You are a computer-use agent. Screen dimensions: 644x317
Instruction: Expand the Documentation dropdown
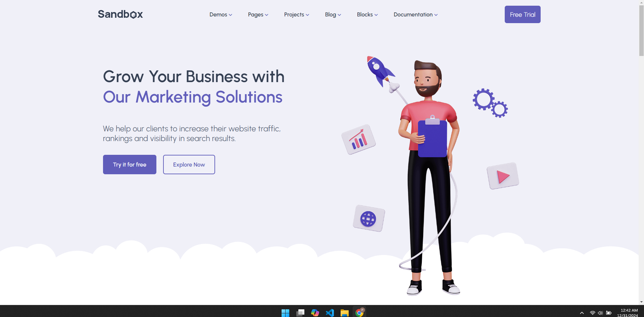tap(416, 14)
